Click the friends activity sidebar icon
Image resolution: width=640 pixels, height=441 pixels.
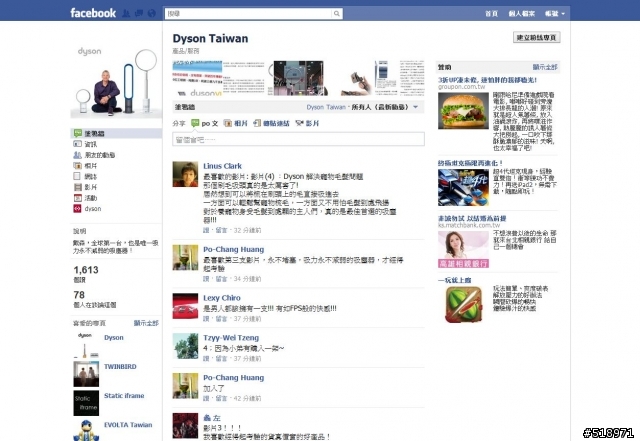pos(78,155)
